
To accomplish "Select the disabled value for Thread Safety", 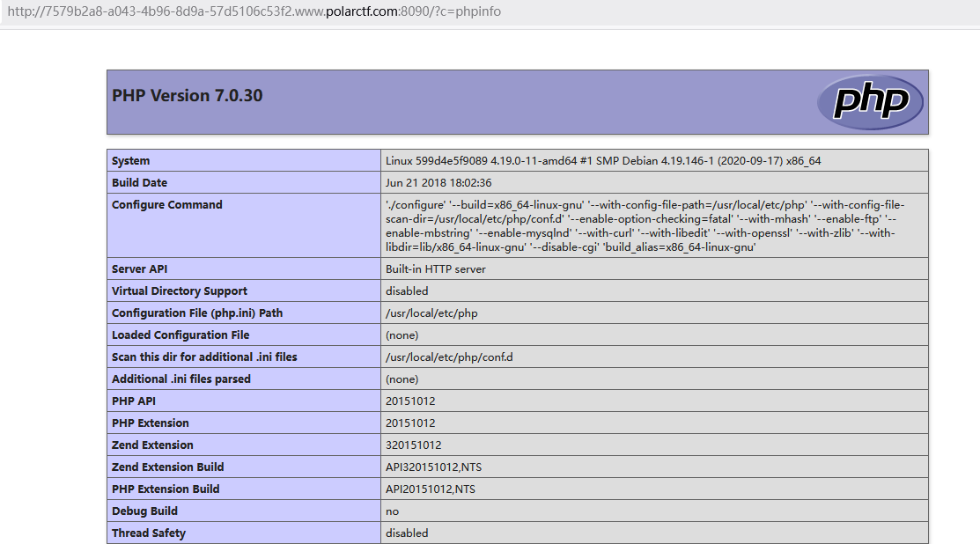I will pos(407,533).
